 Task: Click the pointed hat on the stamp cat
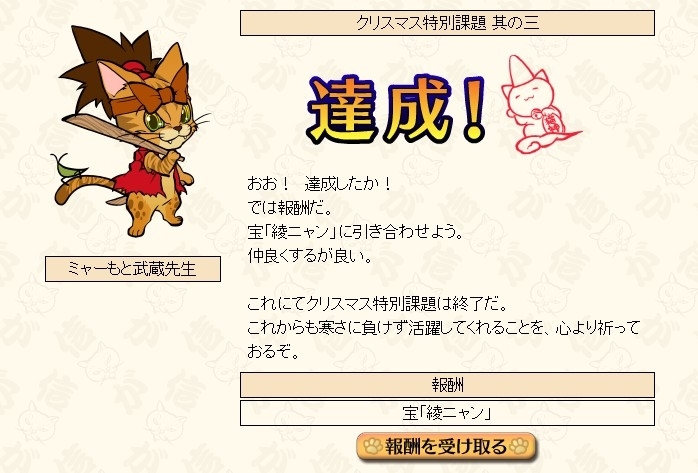point(520,70)
